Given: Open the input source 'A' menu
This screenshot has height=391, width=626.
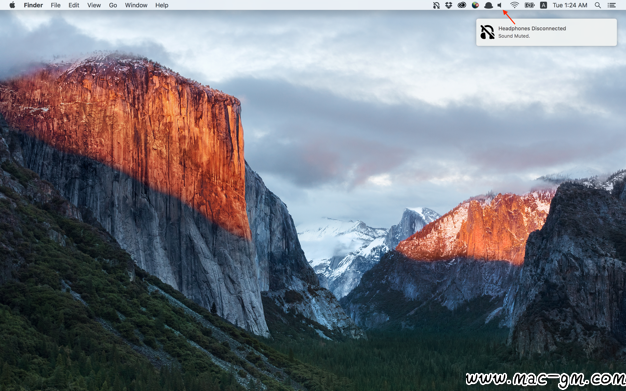Looking at the screenshot, I should 543,5.
